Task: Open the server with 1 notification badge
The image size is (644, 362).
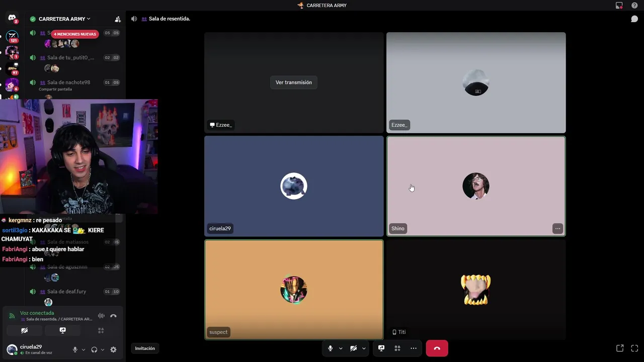Action: (12, 52)
